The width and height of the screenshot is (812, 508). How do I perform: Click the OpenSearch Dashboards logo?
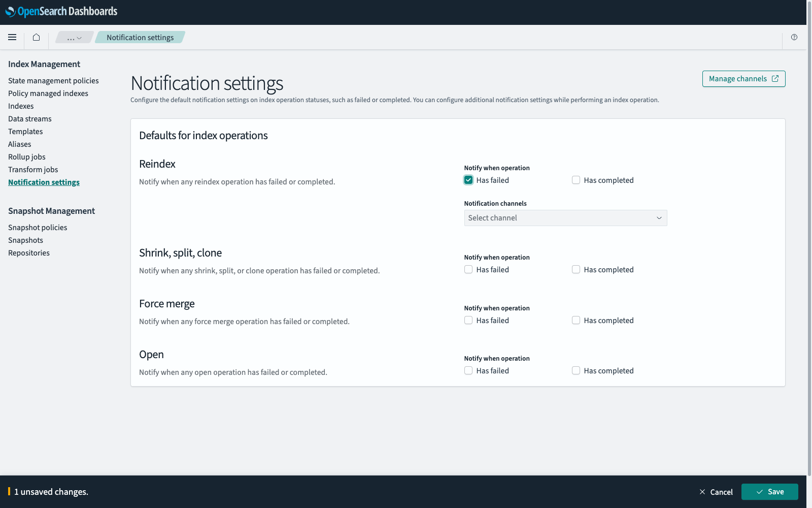point(61,11)
